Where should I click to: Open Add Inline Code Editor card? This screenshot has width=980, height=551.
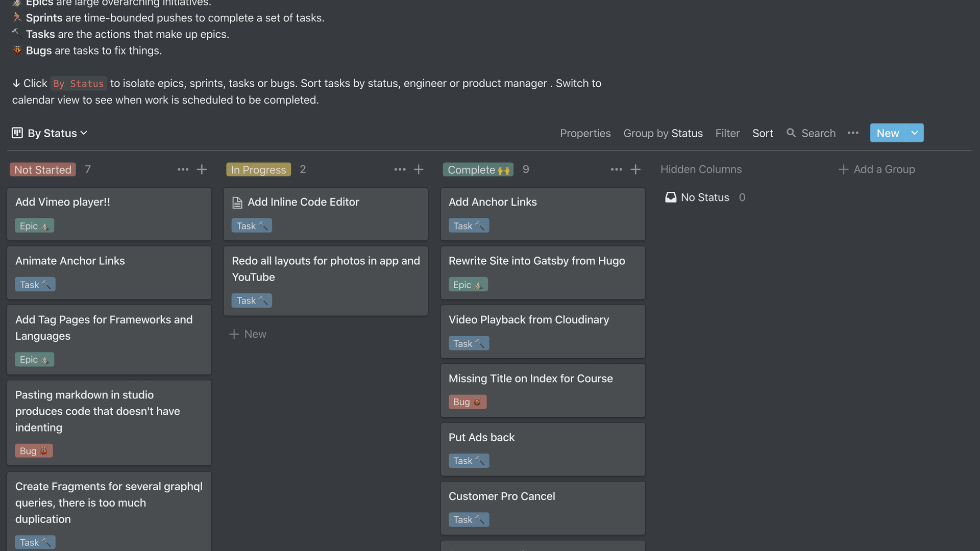[x=303, y=202]
